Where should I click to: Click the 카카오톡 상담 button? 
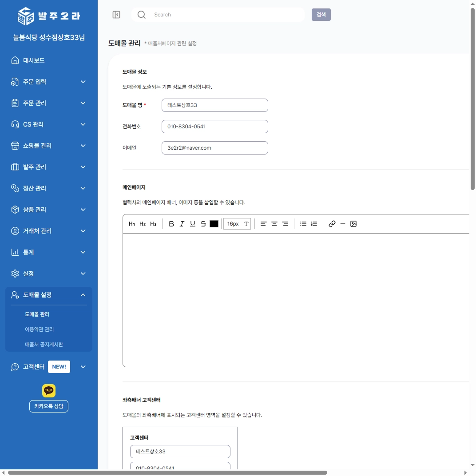point(49,406)
